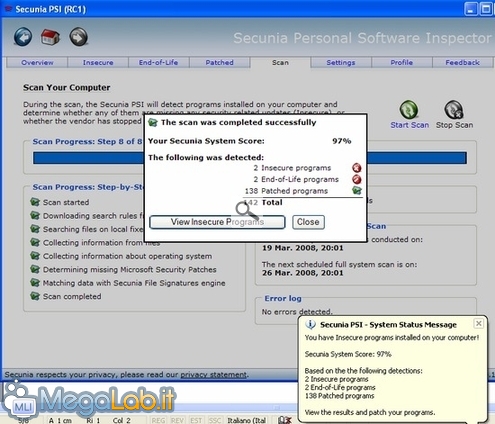This screenshot has height=424, width=495.
Task: Click the 'No errors detected.' text
Action: tap(297, 312)
